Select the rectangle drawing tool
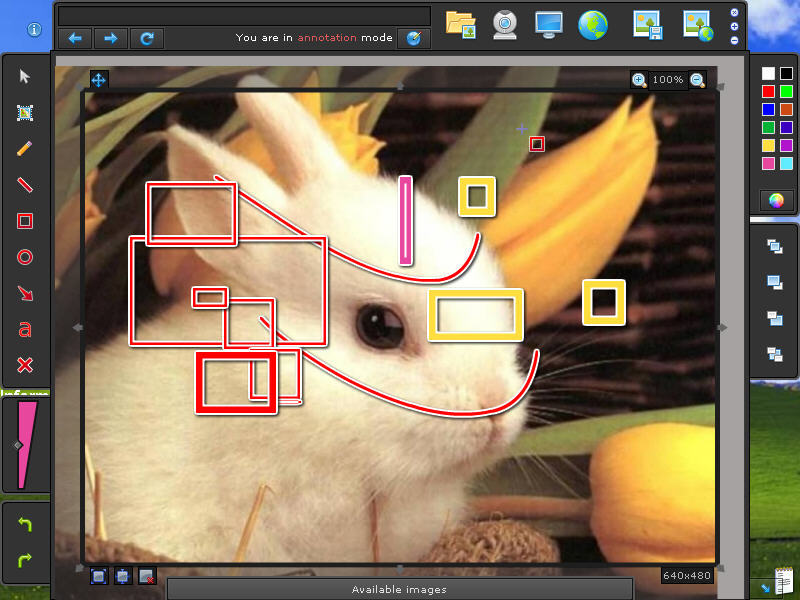Screen dimensions: 800x600 (24, 221)
